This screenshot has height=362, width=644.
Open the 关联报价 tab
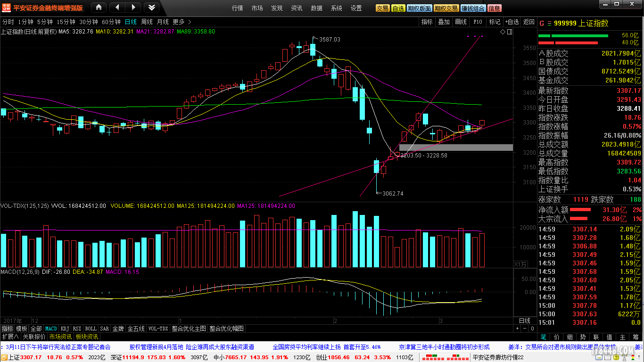(x=34, y=337)
